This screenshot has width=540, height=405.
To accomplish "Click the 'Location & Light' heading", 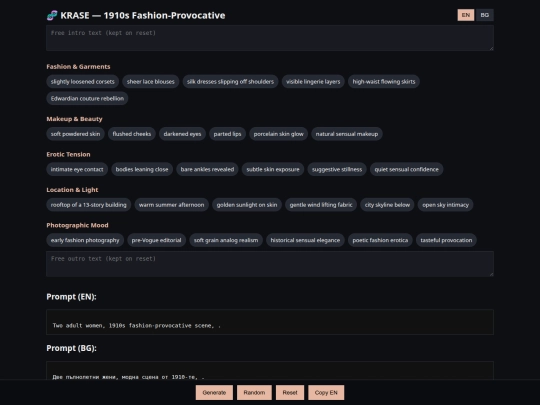I will 72,190.
